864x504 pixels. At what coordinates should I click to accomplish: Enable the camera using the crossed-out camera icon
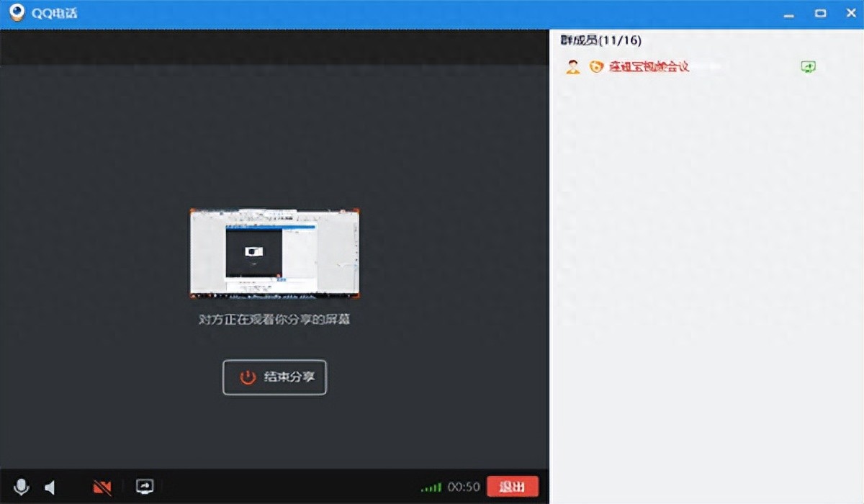coord(102,487)
